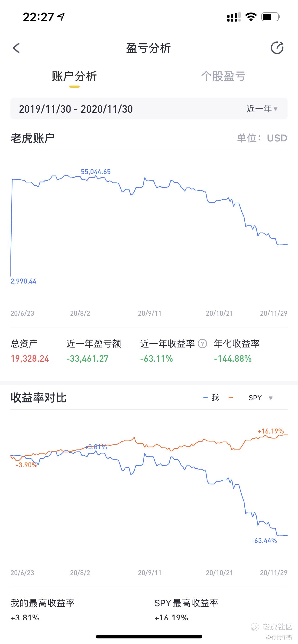
Task: Tap the back arrow icon
Action: (x=16, y=48)
